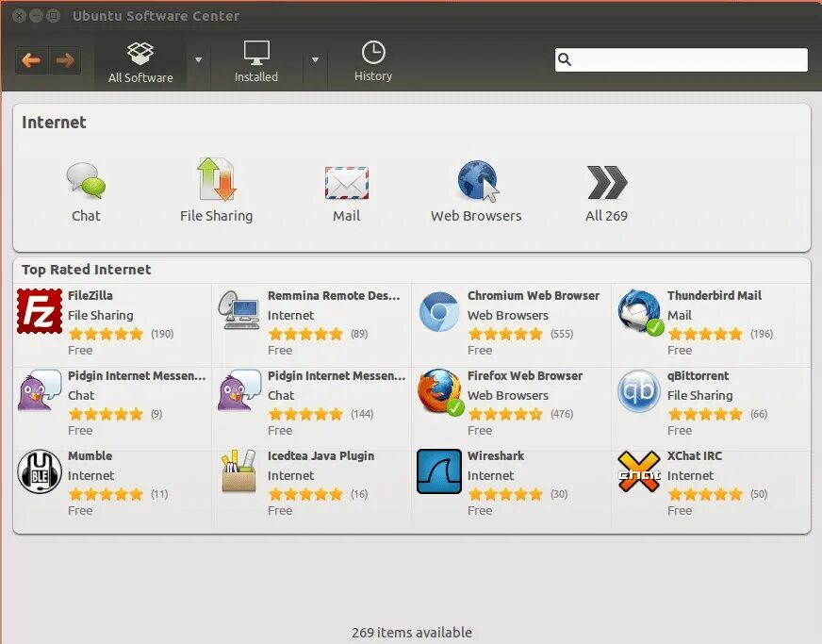Screen dimensions: 822x644
Task: Click the Pidgin icon with 144 ratings
Action: coord(239,390)
